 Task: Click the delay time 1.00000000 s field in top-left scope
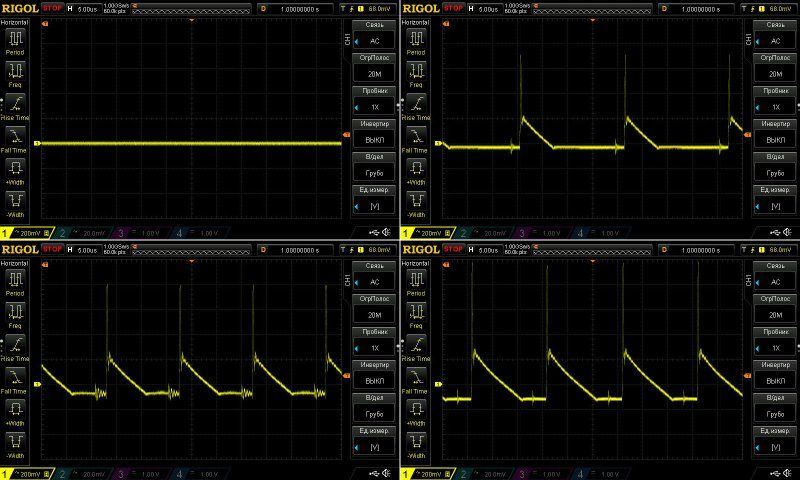[300, 7]
